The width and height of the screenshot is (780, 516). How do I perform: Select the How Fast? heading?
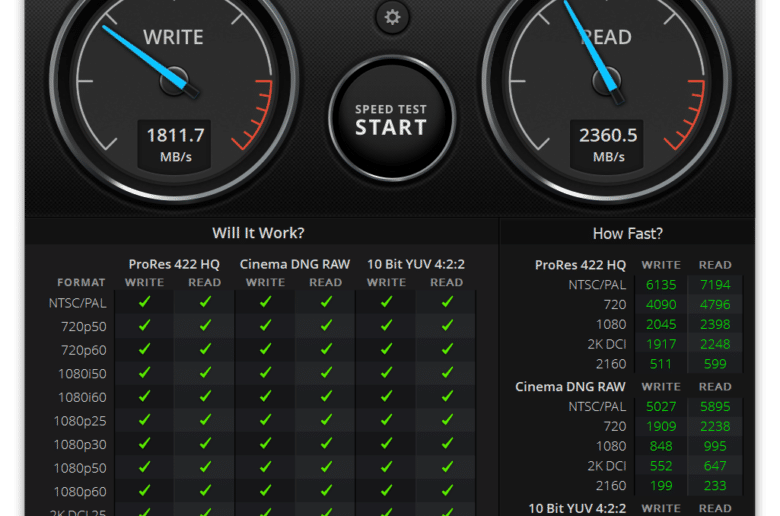(628, 233)
